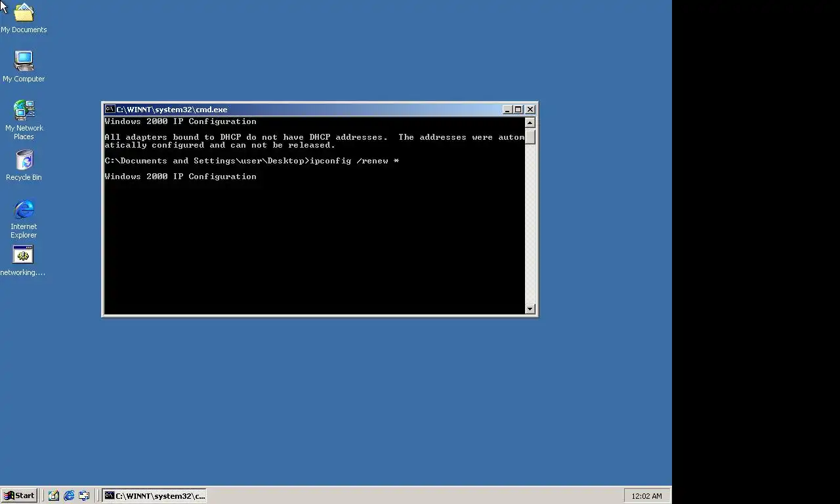Open the My Documents desktop icon
Screen dimensions: 840x504
[x=24, y=18]
